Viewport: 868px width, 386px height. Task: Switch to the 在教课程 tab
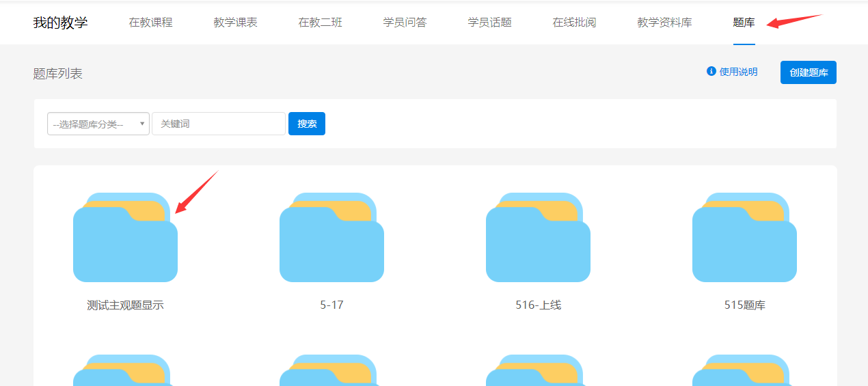(x=150, y=23)
